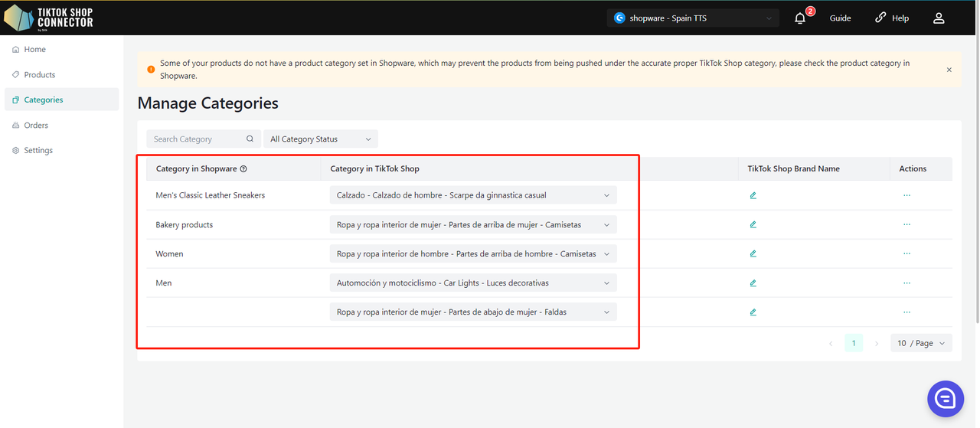Click the Guide link in header
980x428 pixels.
click(840, 18)
